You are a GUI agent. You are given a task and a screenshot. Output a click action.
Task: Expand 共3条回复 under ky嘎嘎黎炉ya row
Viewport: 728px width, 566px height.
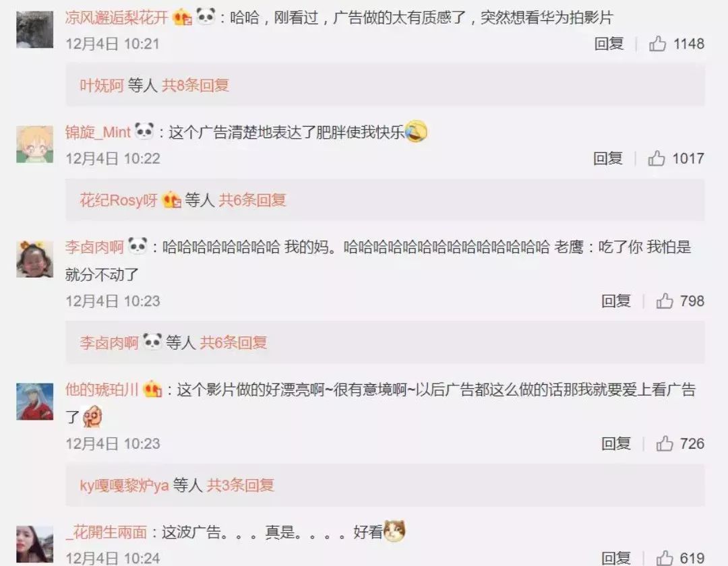point(240,485)
